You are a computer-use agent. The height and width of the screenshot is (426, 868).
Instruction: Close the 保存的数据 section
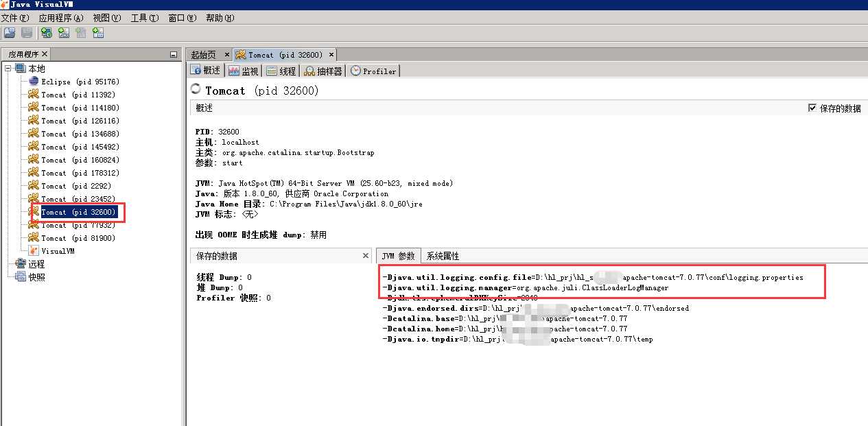[366, 255]
